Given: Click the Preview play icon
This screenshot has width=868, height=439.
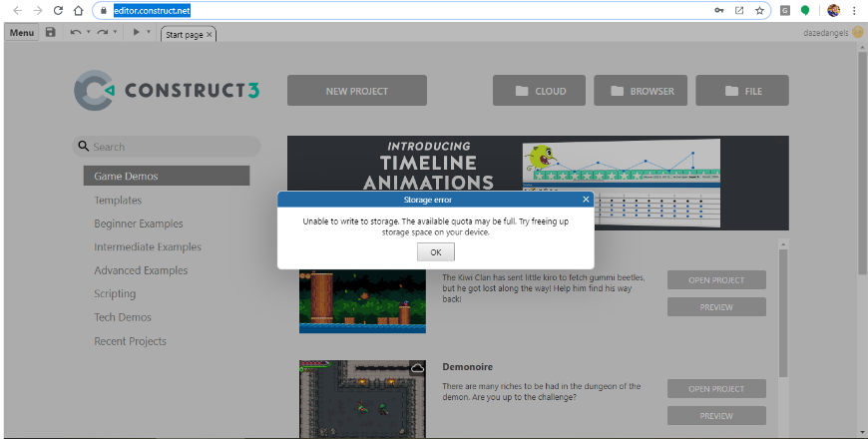Looking at the screenshot, I should click(136, 32).
